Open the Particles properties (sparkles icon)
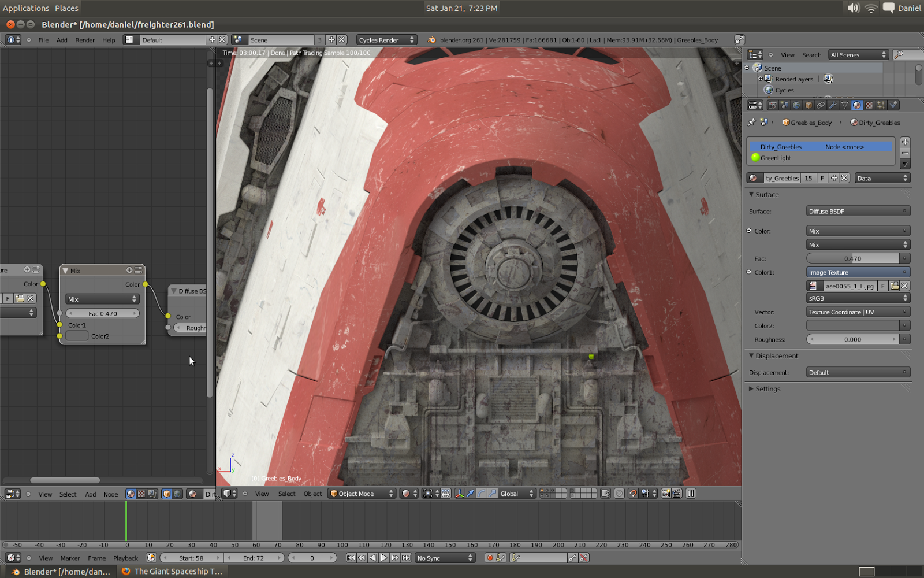Screen dimensions: 924x578 pyautogui.click(x=881, y=105)
